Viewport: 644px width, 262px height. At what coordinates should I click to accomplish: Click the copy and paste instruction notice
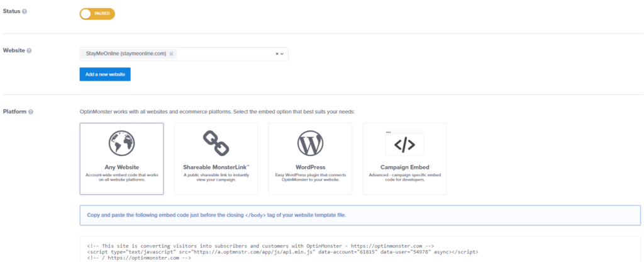pyautogui.click(x=360, y=215)
